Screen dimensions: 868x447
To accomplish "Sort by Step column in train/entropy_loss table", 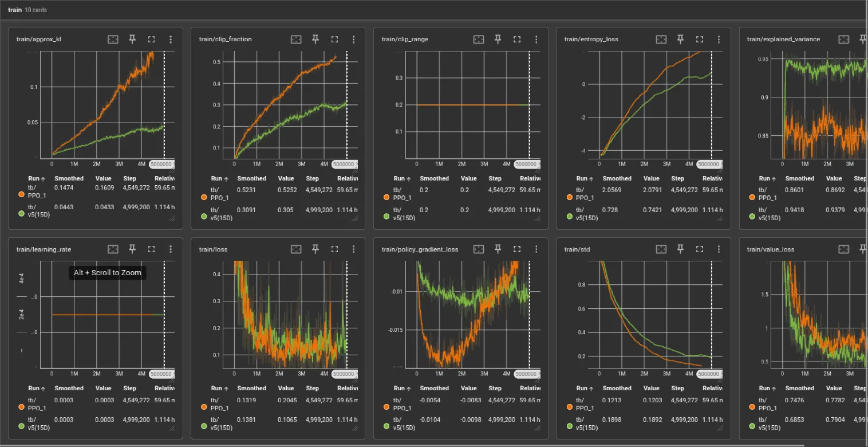I will (678, 178).
